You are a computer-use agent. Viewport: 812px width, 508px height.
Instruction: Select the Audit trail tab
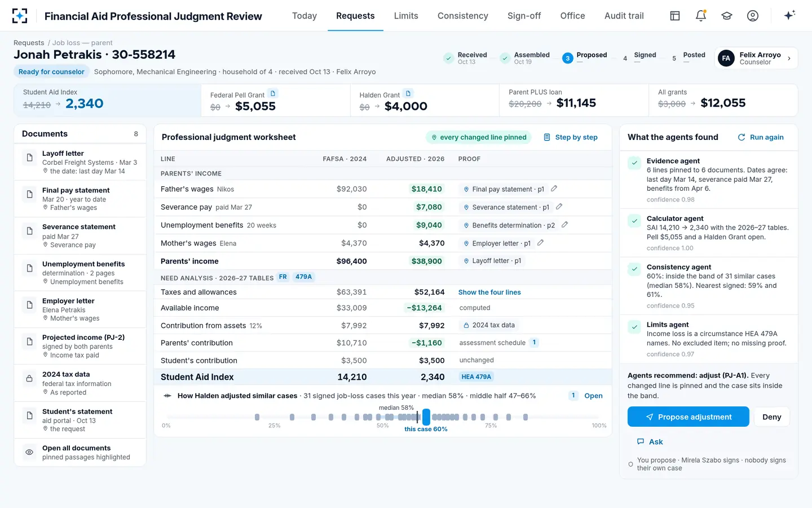(624, 16)
